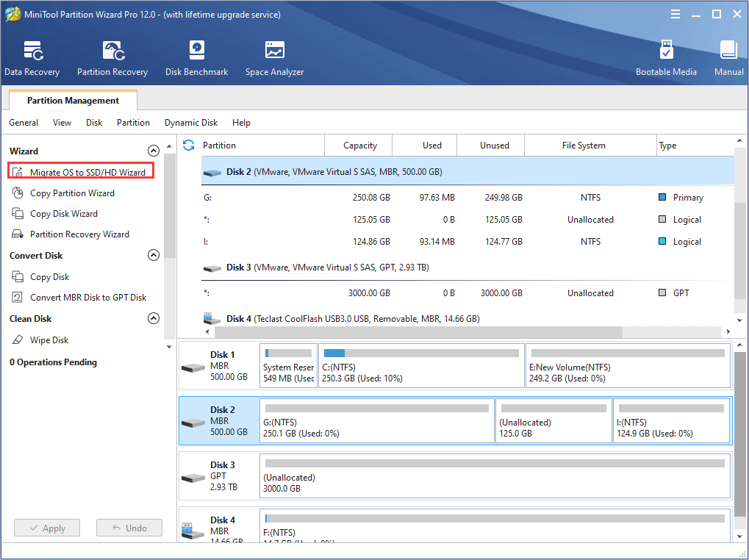Viewport: 749px width, 560px height.
Task: Refresh the partition list
Action: 189,145
